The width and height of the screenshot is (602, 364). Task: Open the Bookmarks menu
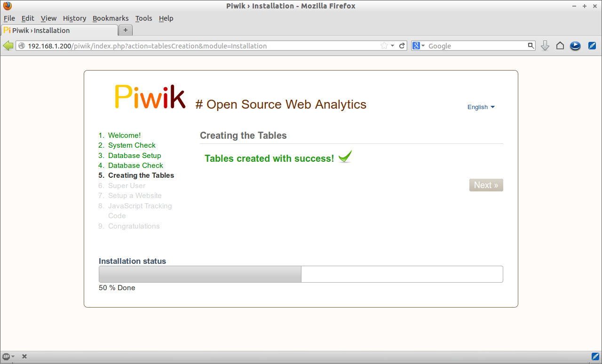click(x=111, y=18)
